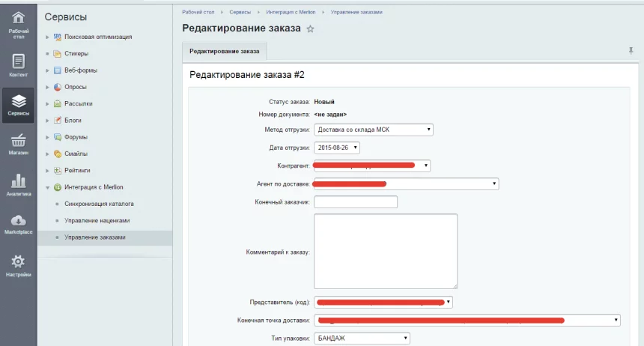Open the Аналитика chart icon
This screenshot has height=346, width=644.
click(x=19, y=183)
